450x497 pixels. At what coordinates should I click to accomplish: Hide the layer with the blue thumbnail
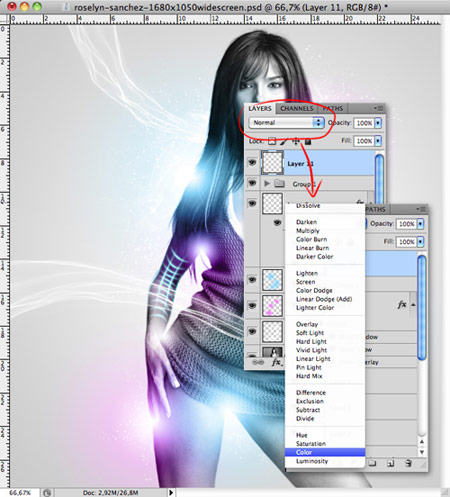(252, 279)
